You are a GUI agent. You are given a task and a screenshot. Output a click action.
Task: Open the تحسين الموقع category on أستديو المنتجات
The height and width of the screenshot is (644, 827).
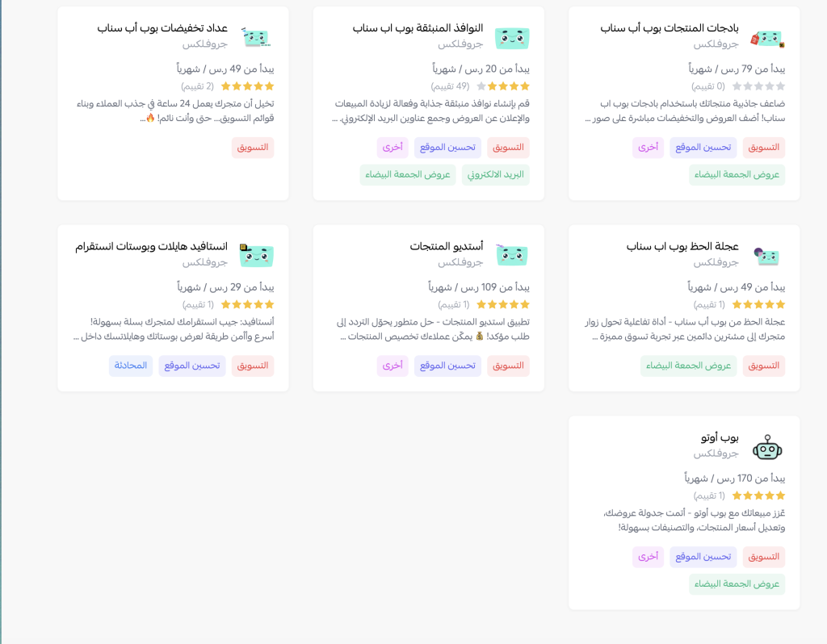[447, 366]
